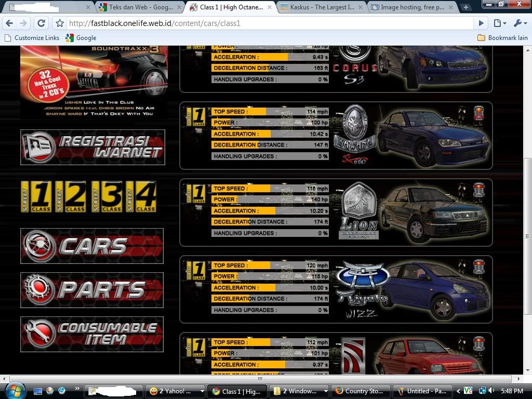Click the Soundtraxx 3 banner
532x399 pixels.
94,82
